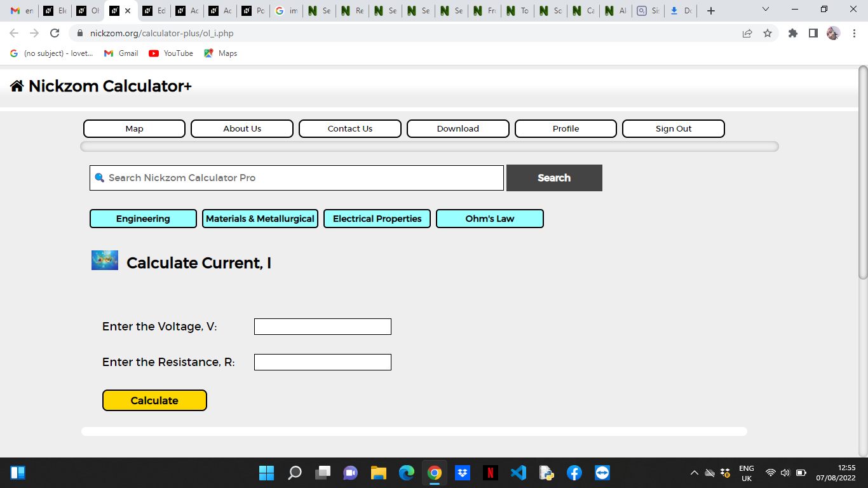
Task: Open Visual Studio Code from taskbar
Action: pyautogui.click(x=519, y=473)
